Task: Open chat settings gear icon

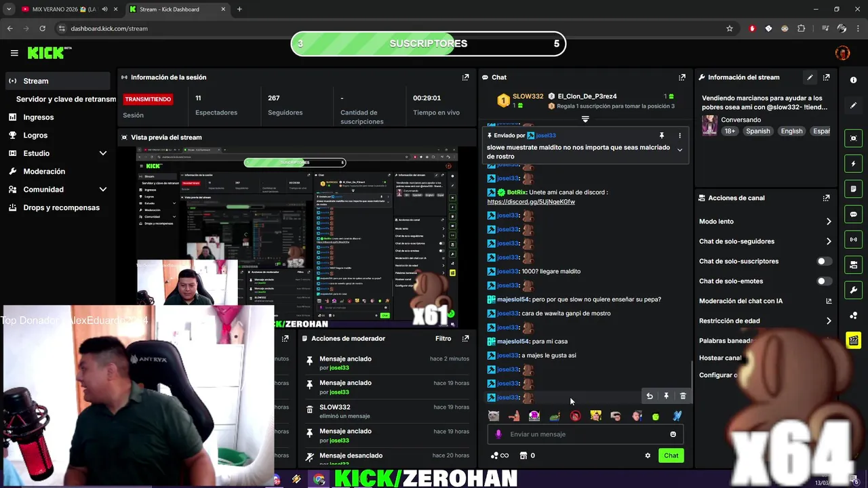Action: point(648,455)
